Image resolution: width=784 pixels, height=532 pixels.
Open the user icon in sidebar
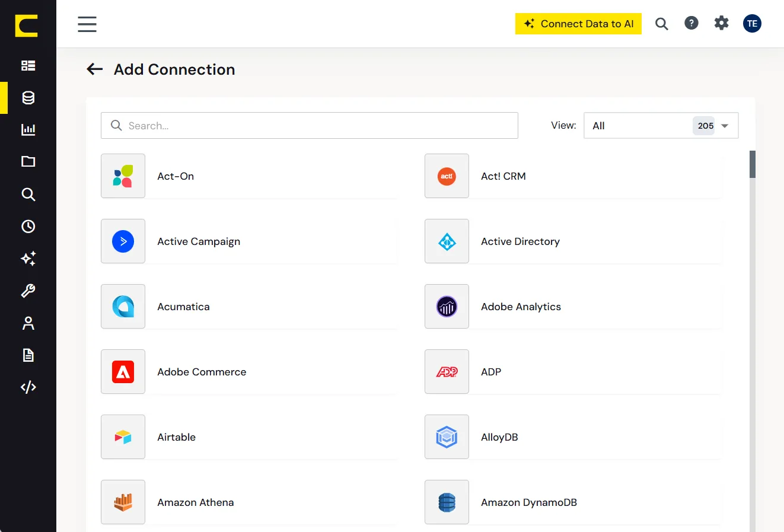pos(28,323)
